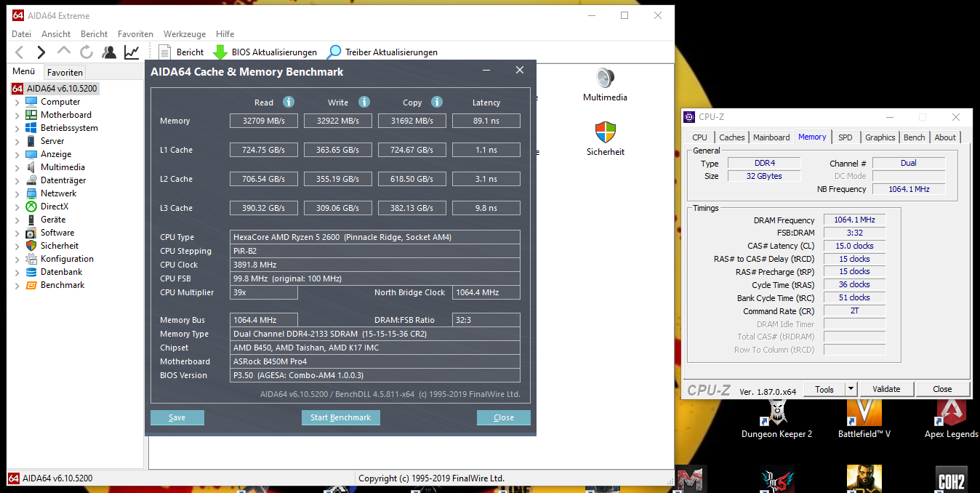The height and width of the screenshot is (493, 980).
Task: Click Memory Latency value 89.1 ns
Action: click(x=486, y=121)
